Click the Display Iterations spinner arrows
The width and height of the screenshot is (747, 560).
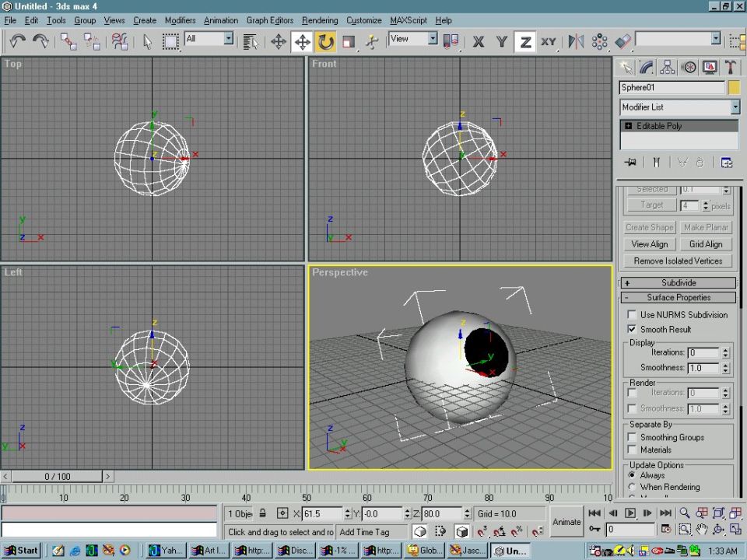pyautogui.click(x=725, y=353)
